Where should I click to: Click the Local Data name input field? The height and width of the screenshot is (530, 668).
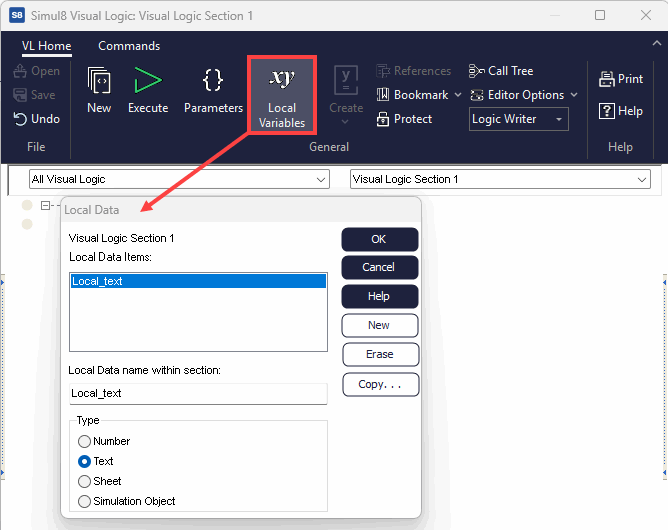[x=198, y=394]
